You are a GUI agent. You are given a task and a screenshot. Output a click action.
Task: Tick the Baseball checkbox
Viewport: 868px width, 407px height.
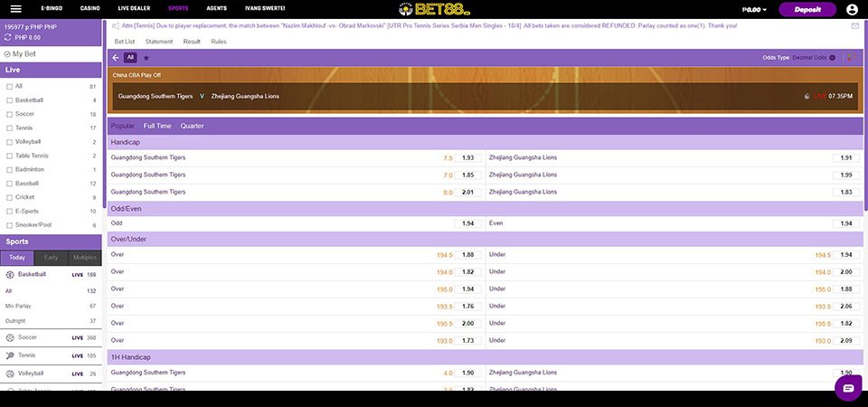(x=9, y=184)
